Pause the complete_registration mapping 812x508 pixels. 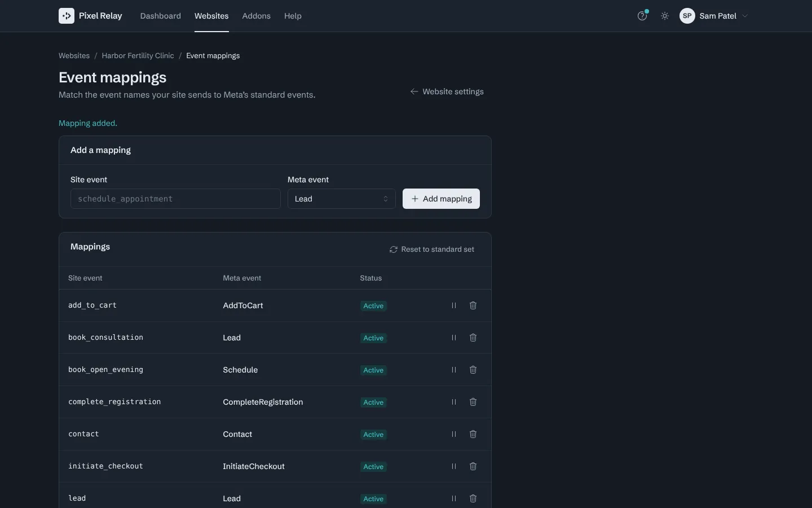click(x=454, y=402)
